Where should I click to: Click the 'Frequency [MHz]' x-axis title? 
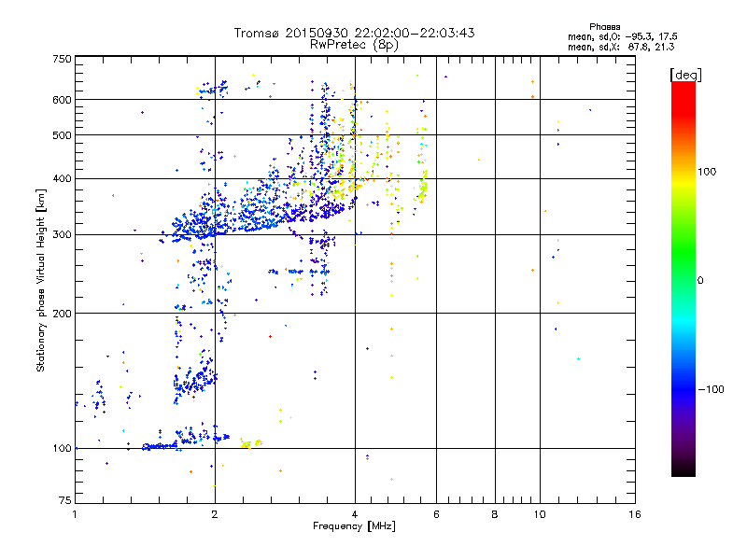coord(354,526)
